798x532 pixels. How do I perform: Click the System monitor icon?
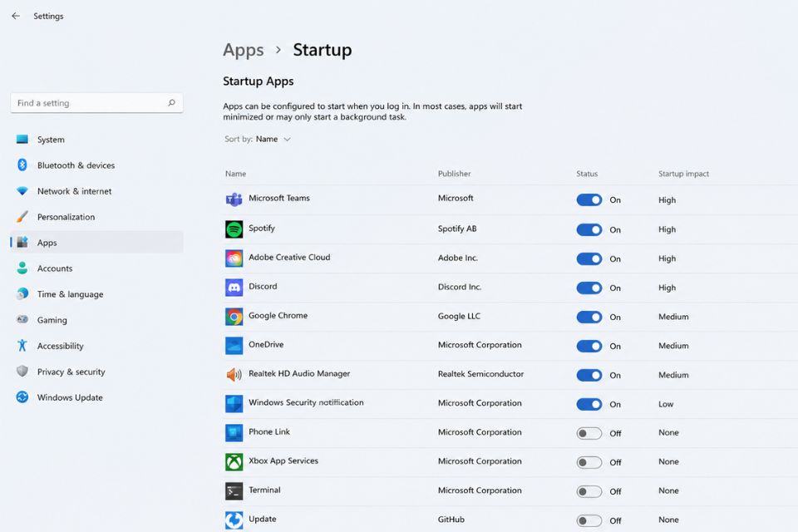coord(22,139)
